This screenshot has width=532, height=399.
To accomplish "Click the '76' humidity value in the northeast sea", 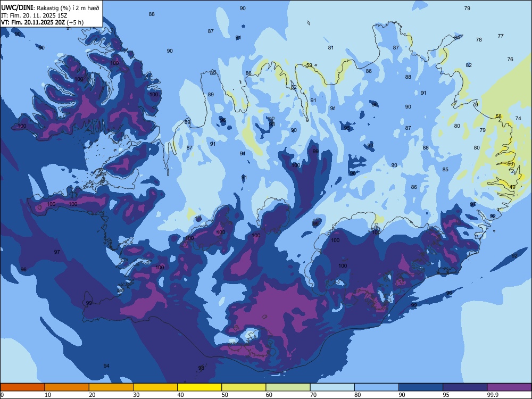I will coord(510,60).
